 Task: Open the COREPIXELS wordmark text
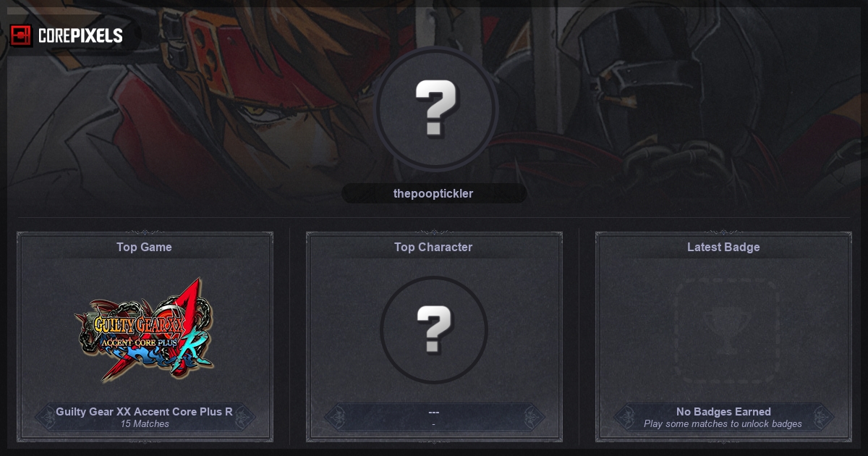point(80,35)
